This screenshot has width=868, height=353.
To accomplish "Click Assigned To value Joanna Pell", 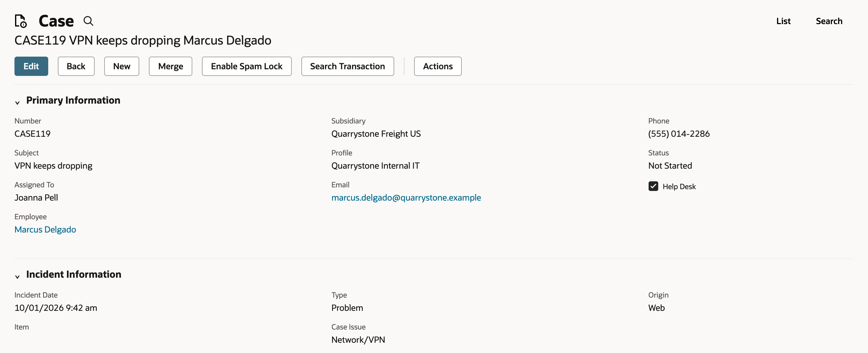I will (x=36, y=197).
